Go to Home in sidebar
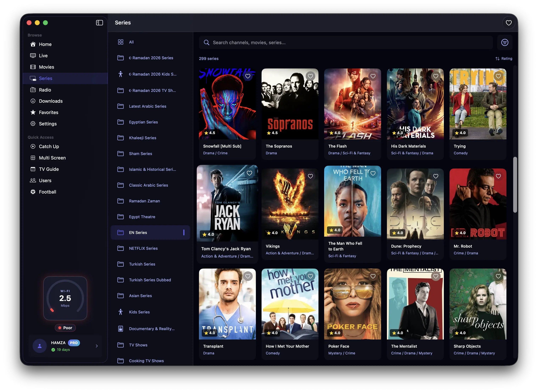 click(x=65, y=44)
